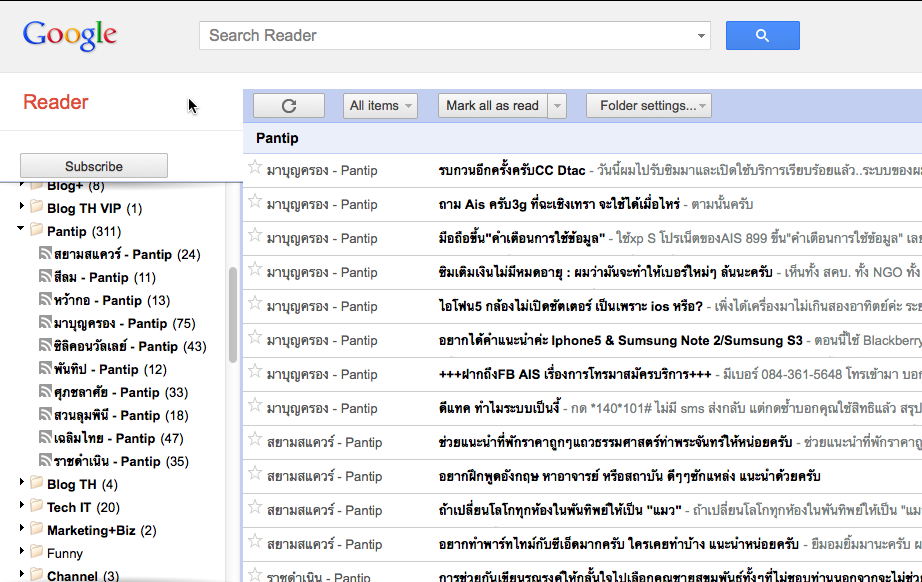
Task: Open หว้ากอ - Pantip feed icon
Action: pyautogui.click(x=45, y=299)
